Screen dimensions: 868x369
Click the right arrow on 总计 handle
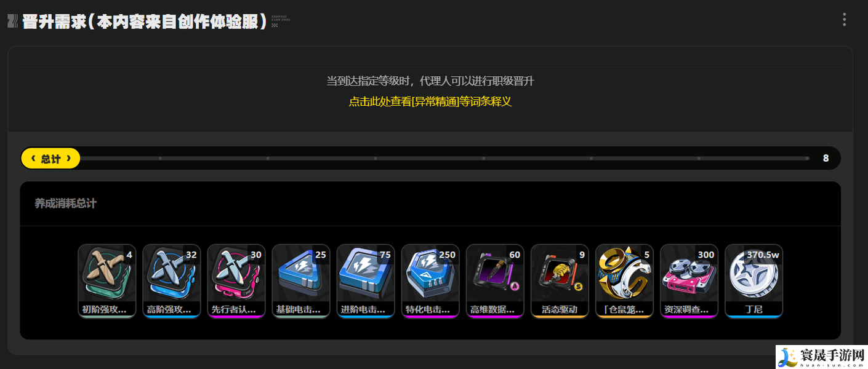(68, 159)
